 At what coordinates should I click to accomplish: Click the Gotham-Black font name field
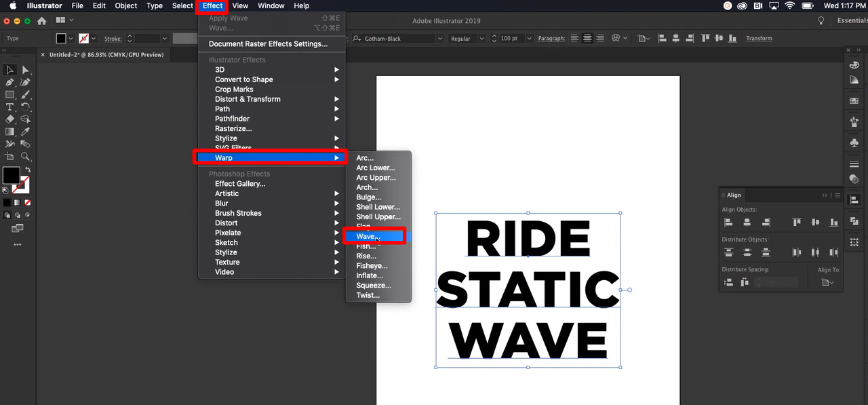coord(396,39)
